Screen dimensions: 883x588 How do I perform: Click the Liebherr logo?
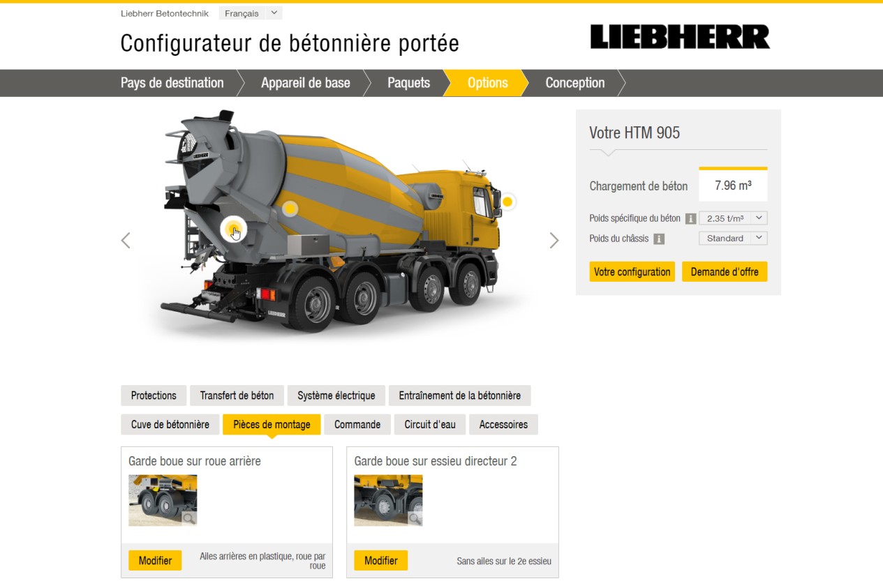(x=680, y=37)
